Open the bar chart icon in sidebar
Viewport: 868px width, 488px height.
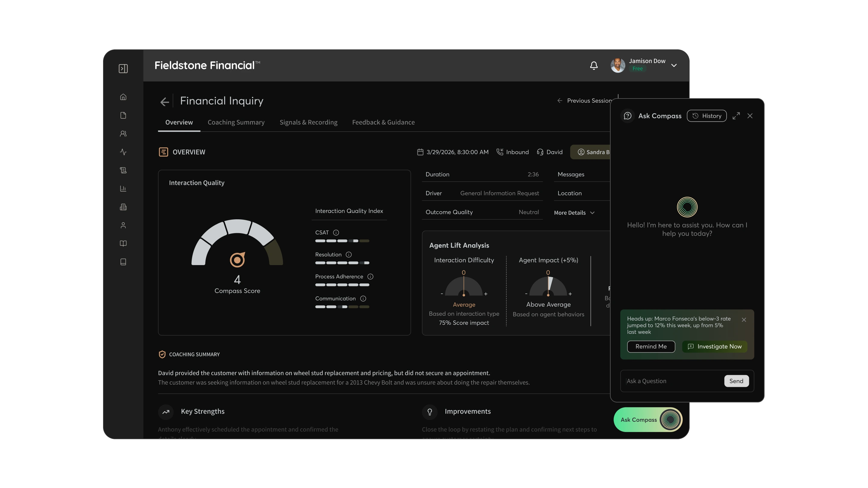[123, 189]
